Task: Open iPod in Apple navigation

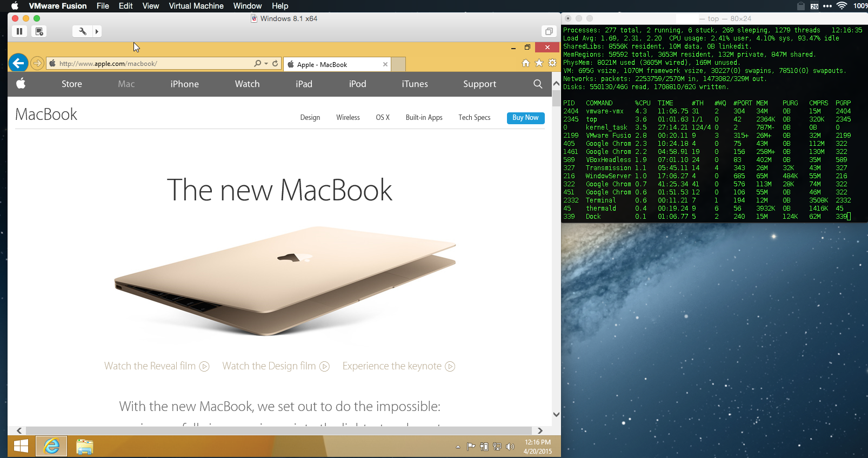Action: point(358,84)
